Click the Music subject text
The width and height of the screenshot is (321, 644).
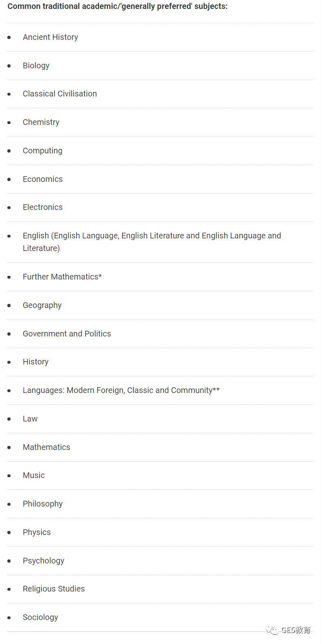click(34, 475)
